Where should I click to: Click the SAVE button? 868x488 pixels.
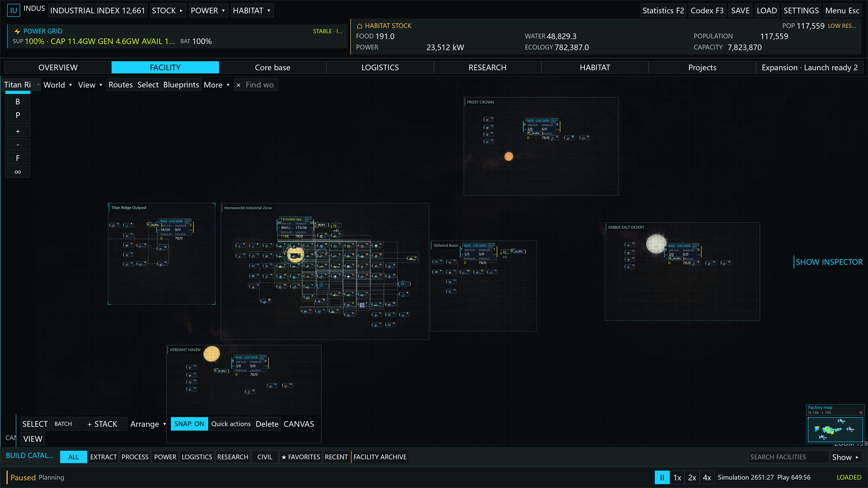tap(740, 10)
